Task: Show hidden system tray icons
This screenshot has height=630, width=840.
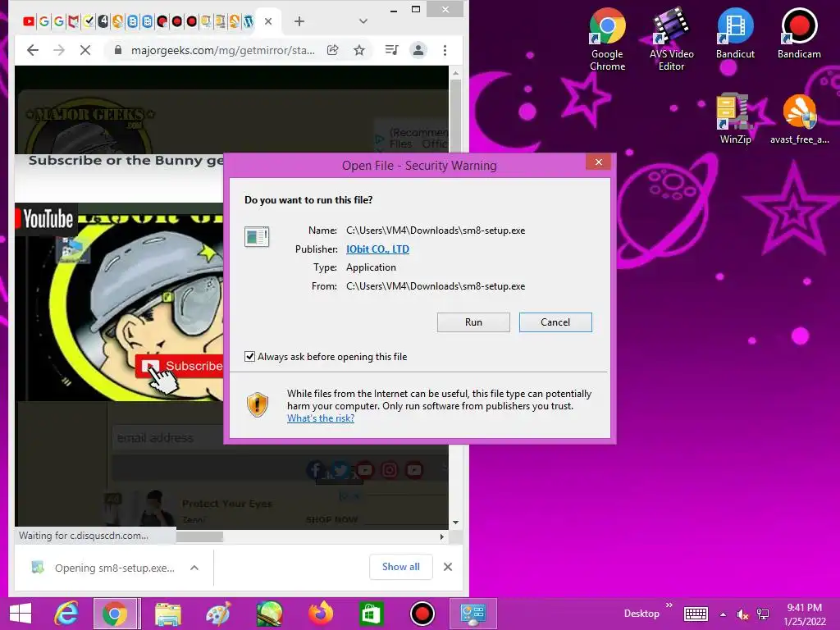Action: [x=724, y=614]
